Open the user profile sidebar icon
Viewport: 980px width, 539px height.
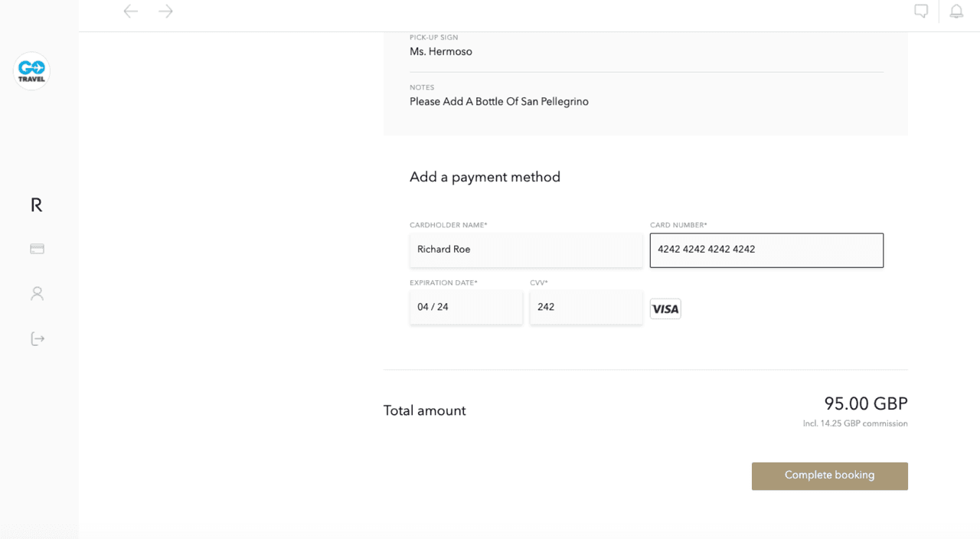pyautogui.click(x=37, y=293)
